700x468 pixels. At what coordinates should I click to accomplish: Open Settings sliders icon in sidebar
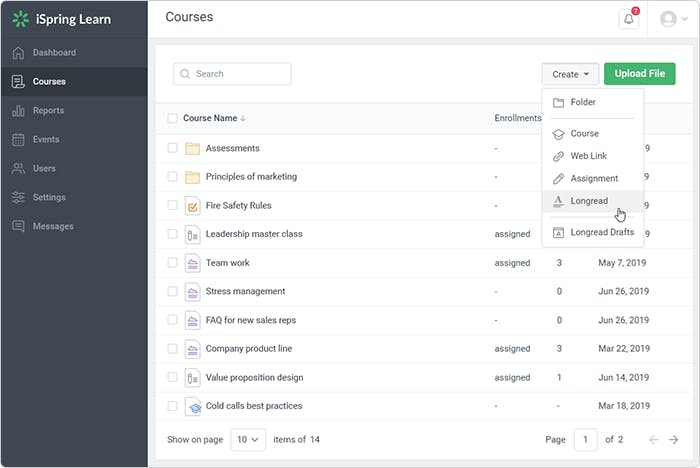pyautogui.click(x=18, y=197)
